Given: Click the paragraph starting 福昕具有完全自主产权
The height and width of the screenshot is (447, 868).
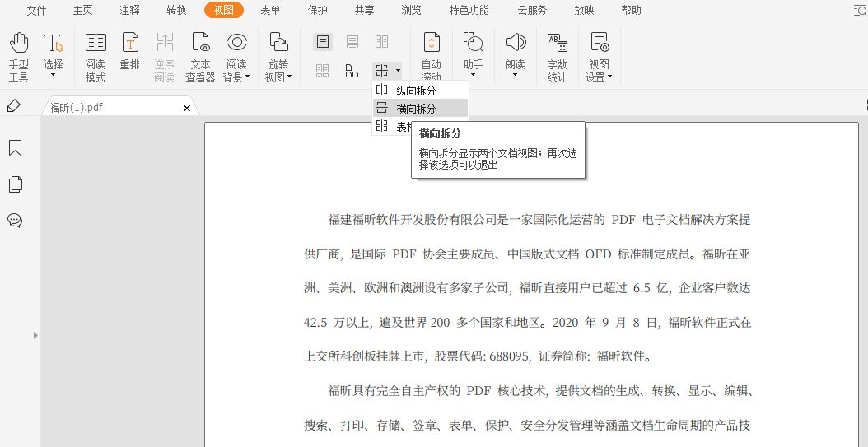Looking at the screenshot, I should 528,407.
